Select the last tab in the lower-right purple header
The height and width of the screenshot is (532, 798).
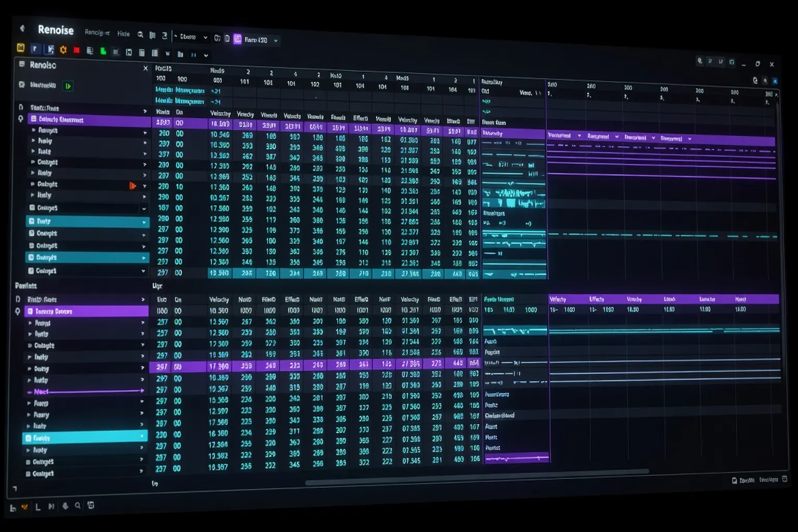click(x=741, y=299)
